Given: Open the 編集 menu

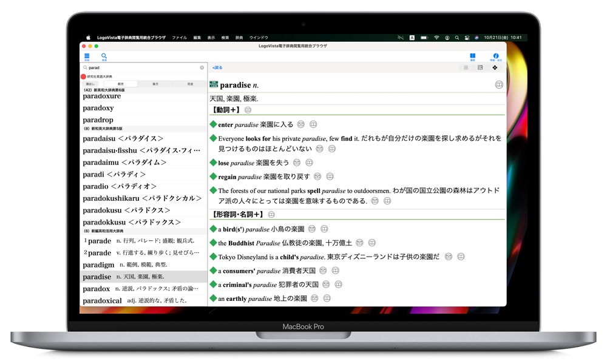Looking at the screenshot, I should click(197, 38).
